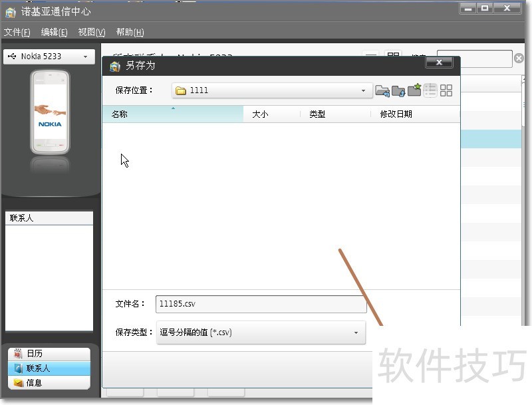Sort files by 名称 column
The image size is (532, 405).
pyautogui.click(x=173, y=114)
